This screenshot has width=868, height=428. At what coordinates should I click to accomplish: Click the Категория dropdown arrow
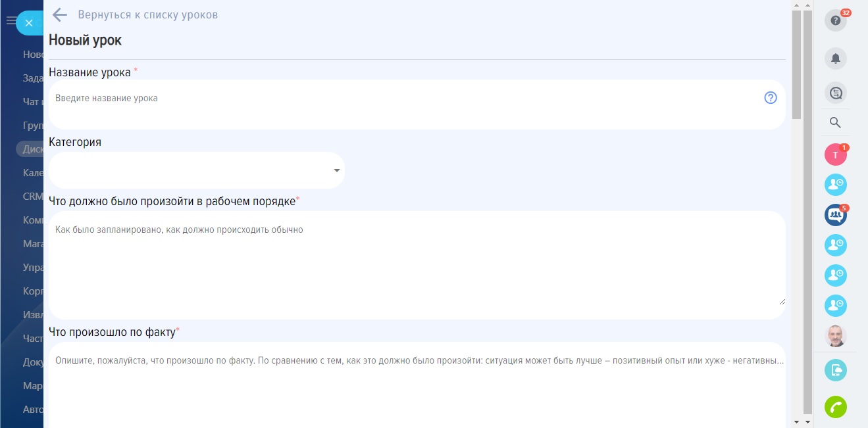pos(337,171)
